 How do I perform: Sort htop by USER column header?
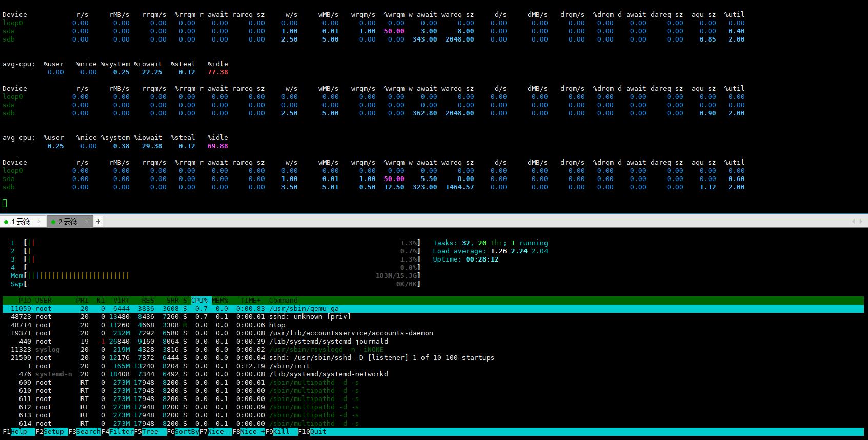tap(44, 301)
